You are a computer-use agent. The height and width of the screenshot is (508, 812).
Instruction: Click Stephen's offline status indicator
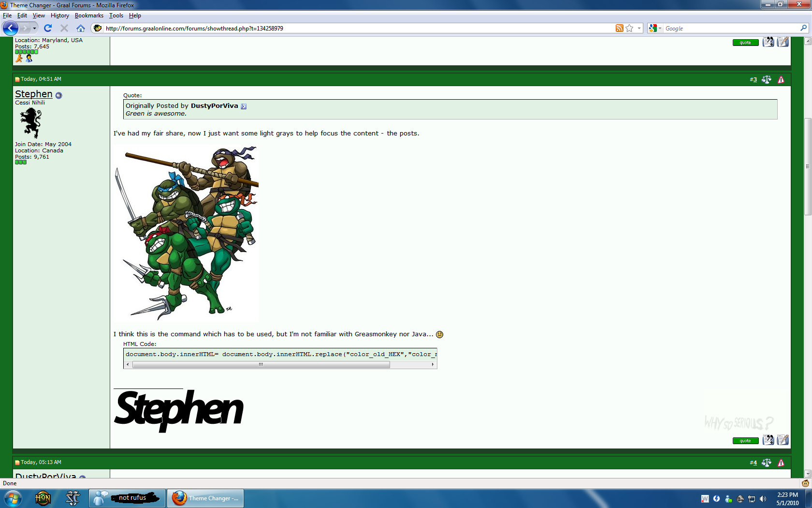(x=59, y=95)
